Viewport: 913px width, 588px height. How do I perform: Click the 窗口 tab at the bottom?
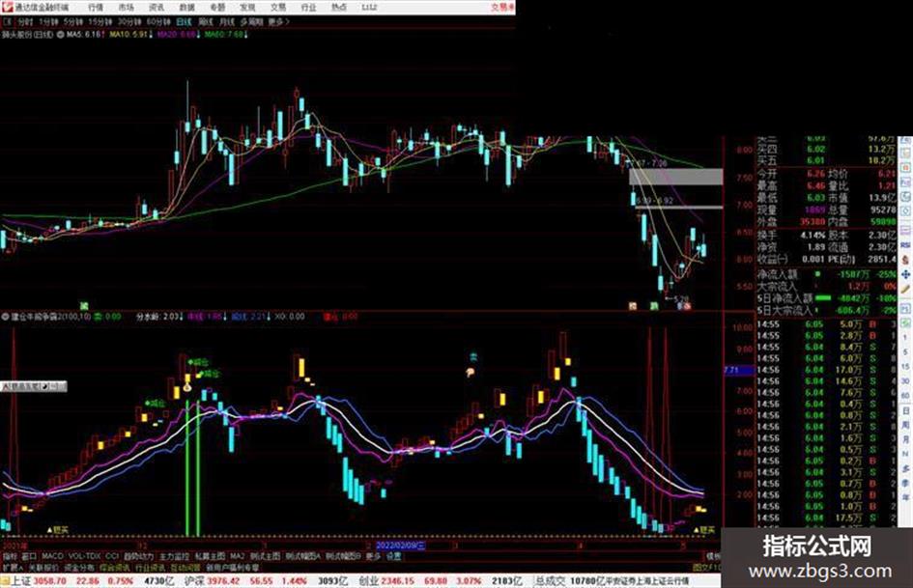click(x=29, y=556)
